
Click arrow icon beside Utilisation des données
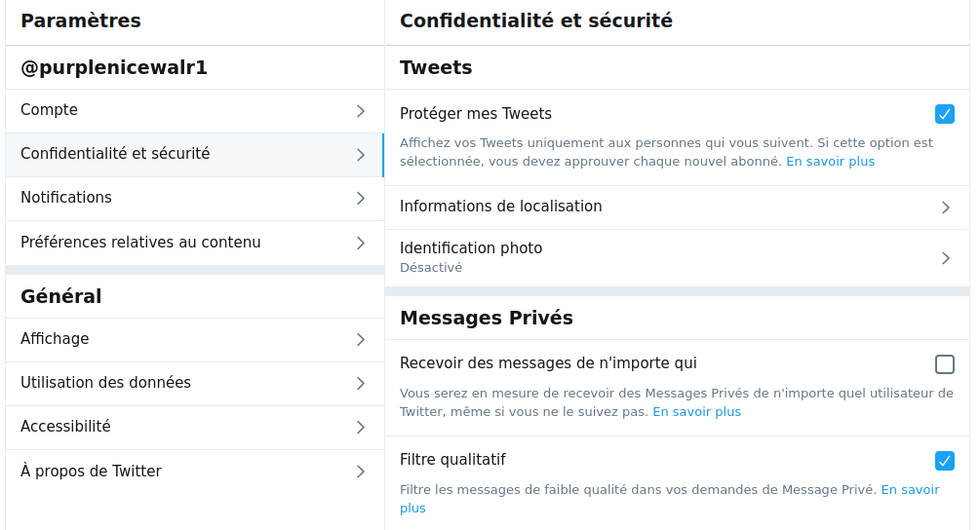pos(361,383)
